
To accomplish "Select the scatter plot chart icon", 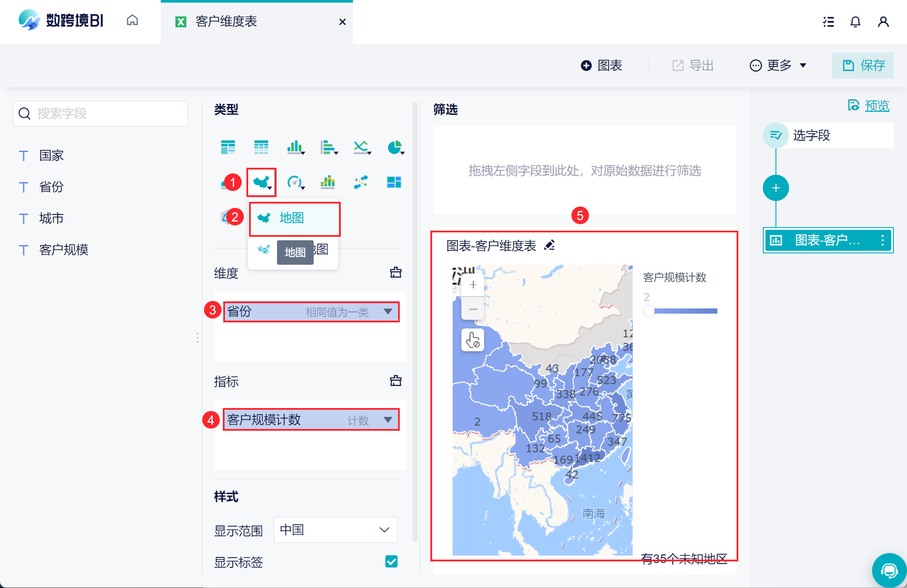I will point(361,182).
